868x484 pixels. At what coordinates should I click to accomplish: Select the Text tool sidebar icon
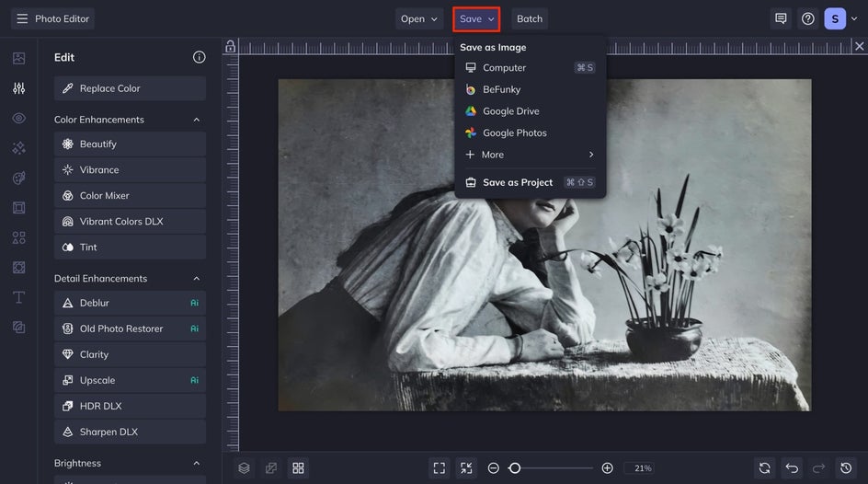(x=18, y=297)
